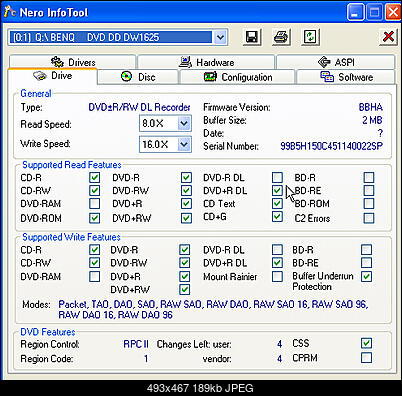Image resolution: width=402 pixels, height=396 pixels.
Task: Maximize the Nero InfoTool window
Action: tap(374, 13)
